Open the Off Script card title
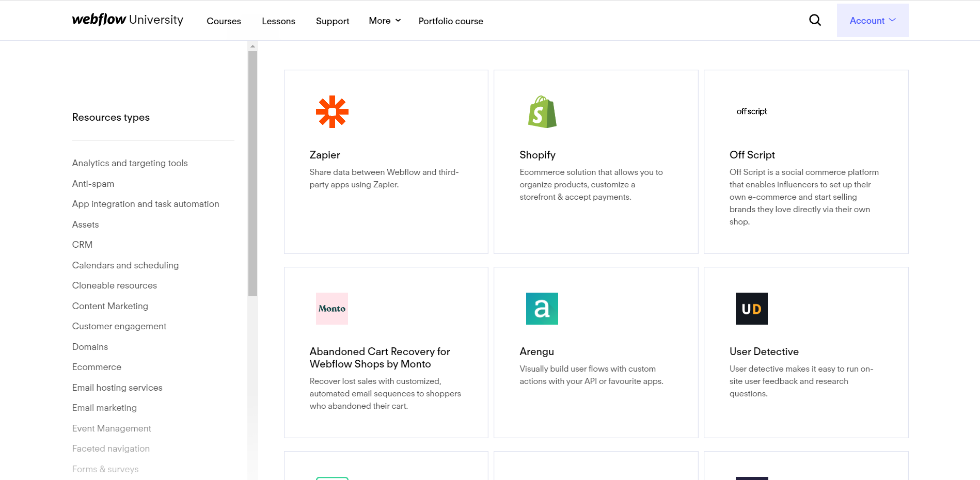Viewport: 980px width, 480px height. click(752, 155)
